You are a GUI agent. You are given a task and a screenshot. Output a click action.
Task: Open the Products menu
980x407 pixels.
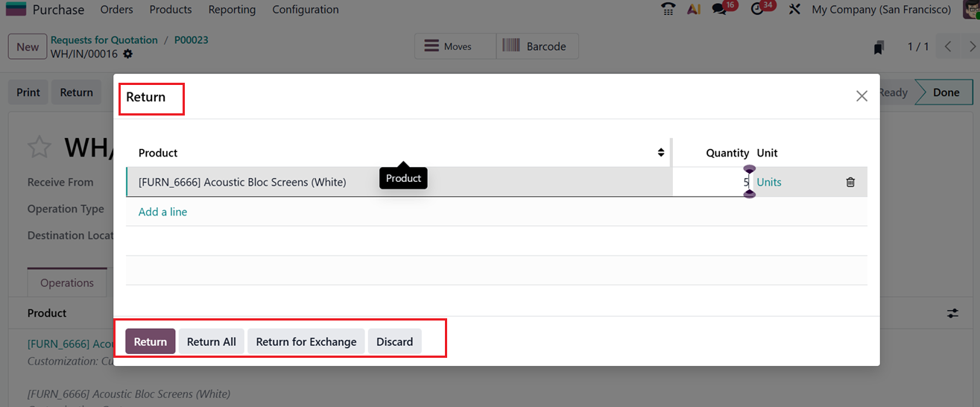tap(171, 10)
